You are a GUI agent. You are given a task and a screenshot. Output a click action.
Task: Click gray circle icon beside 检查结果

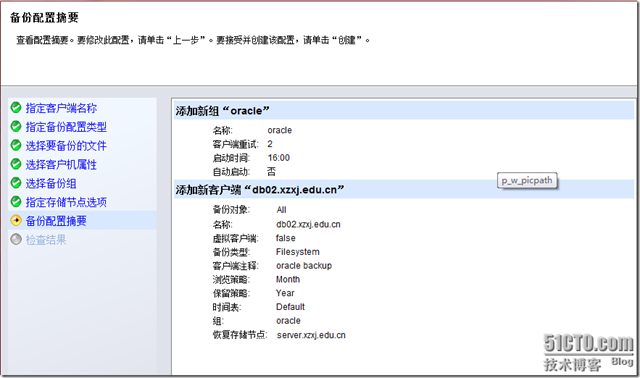(16, 239)
